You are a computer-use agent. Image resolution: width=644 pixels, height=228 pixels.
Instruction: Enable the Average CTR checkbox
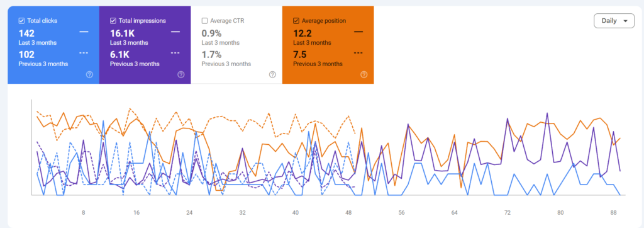coord(204,21)
